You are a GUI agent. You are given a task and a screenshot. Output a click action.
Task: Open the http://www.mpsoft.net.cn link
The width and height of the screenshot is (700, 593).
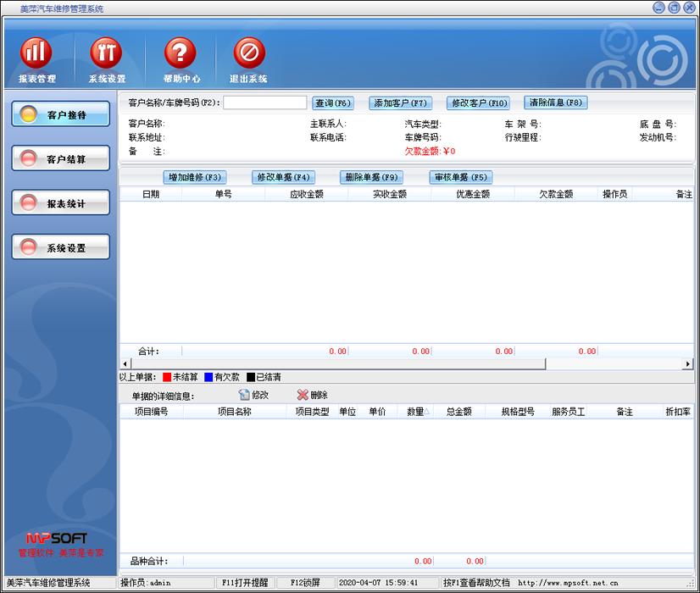[x=568, y=582]
